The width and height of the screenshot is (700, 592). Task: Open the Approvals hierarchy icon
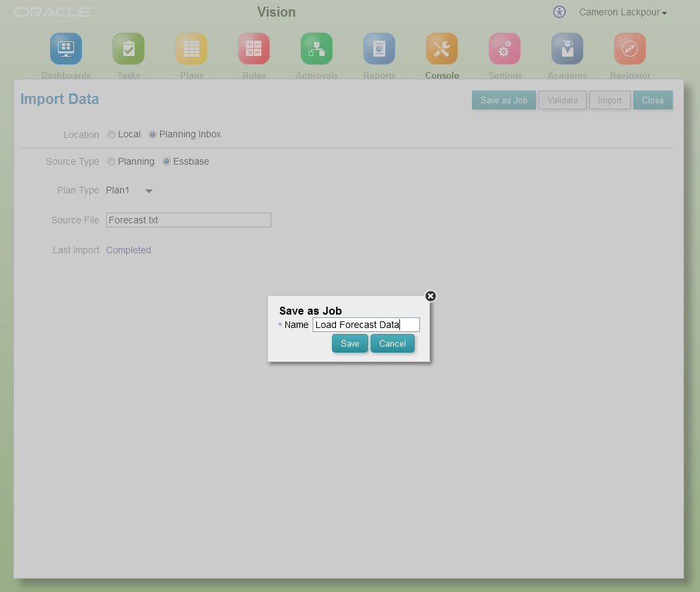coord(317,49)
